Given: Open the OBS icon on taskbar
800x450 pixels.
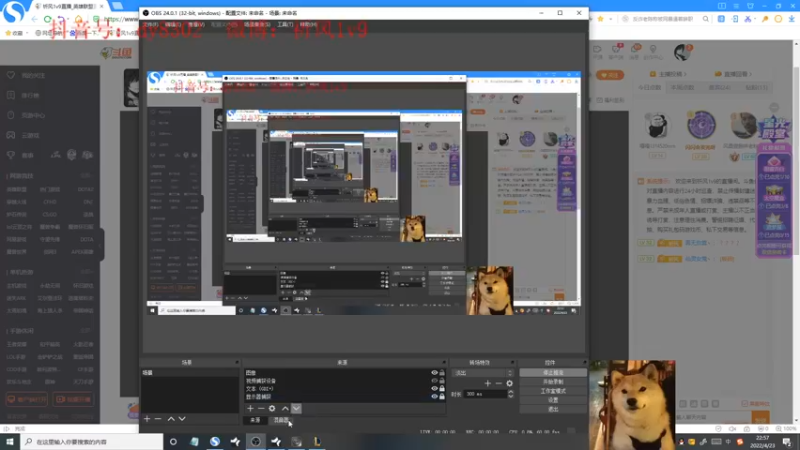Looking at the screenshot, I should (256, 441).
